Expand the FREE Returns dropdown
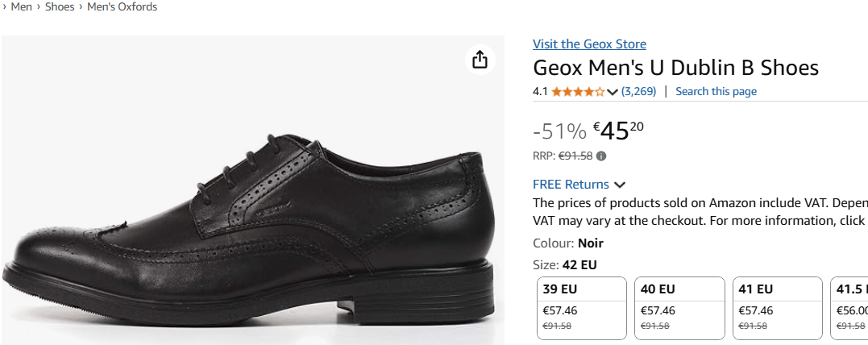This screenshot has width=868, height=345. [619, 185]
